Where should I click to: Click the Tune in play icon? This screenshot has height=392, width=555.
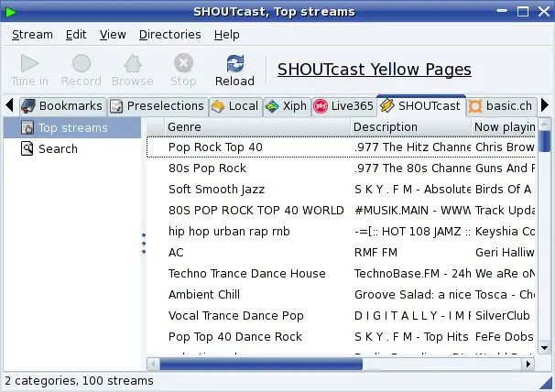coord(29,63)
